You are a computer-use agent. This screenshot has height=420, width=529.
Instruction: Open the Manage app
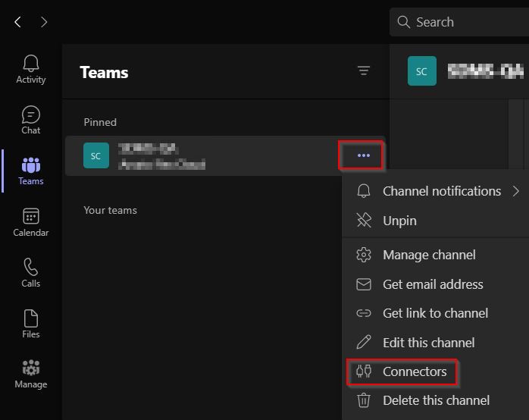31,374
